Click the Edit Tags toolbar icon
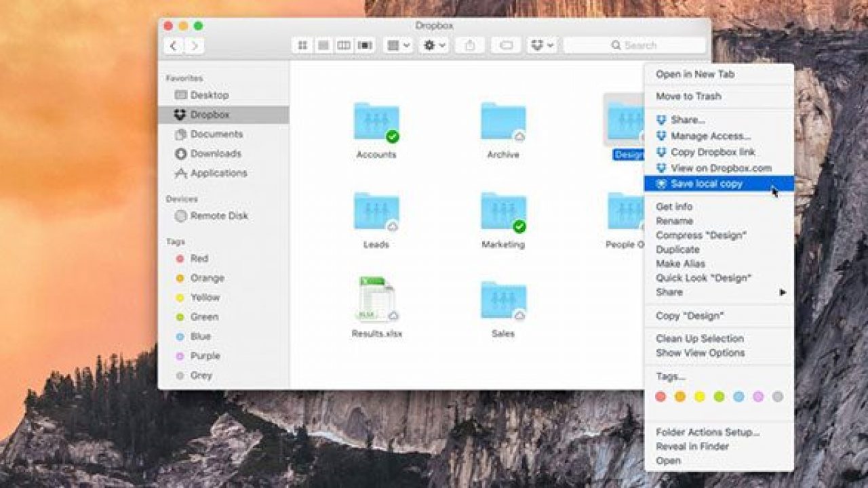Image resolution: width=868 pixels, height=488 pixels. (x=505, y=45)
